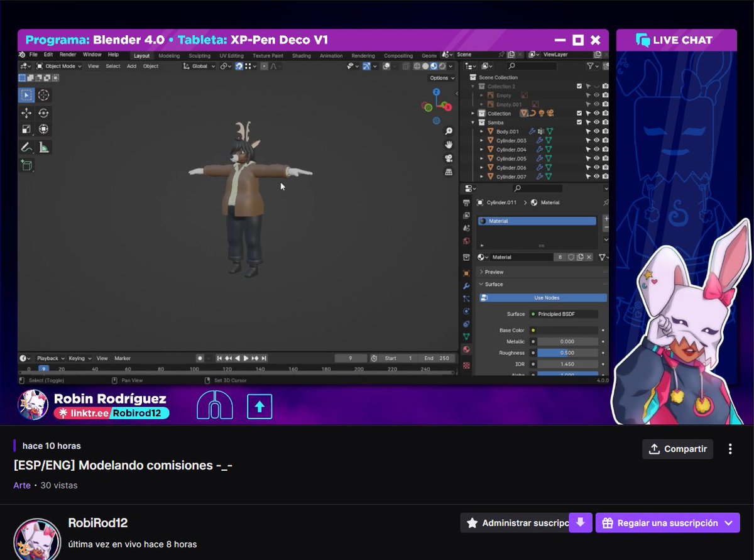Open the Render menu
754x560 pixels.
point(68,55)
